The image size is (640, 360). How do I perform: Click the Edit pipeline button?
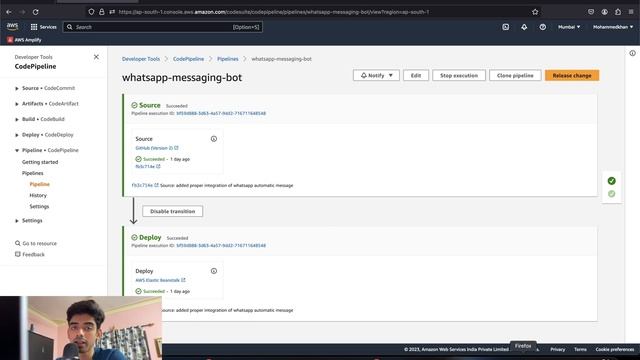[416, 76]
